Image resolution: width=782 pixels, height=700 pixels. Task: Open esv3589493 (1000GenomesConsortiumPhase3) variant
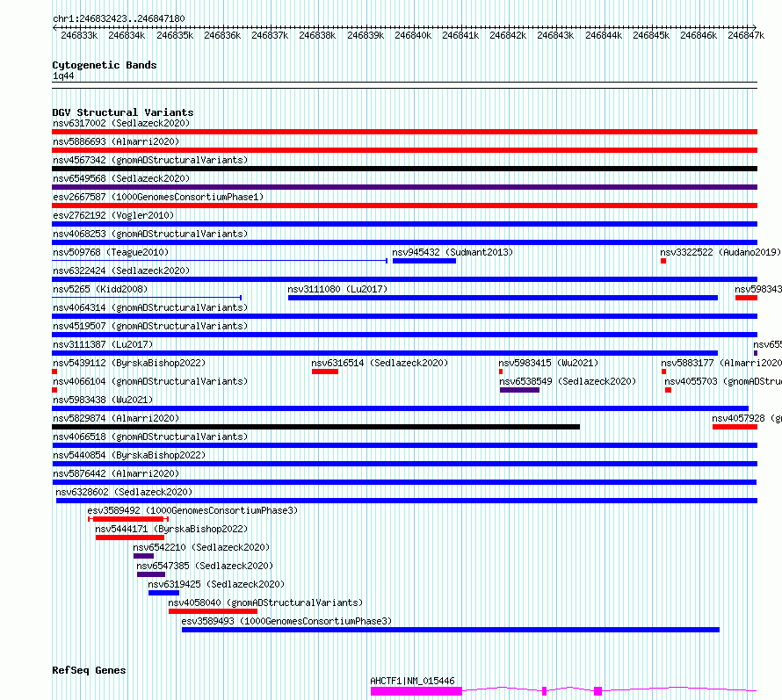[286, 621]
